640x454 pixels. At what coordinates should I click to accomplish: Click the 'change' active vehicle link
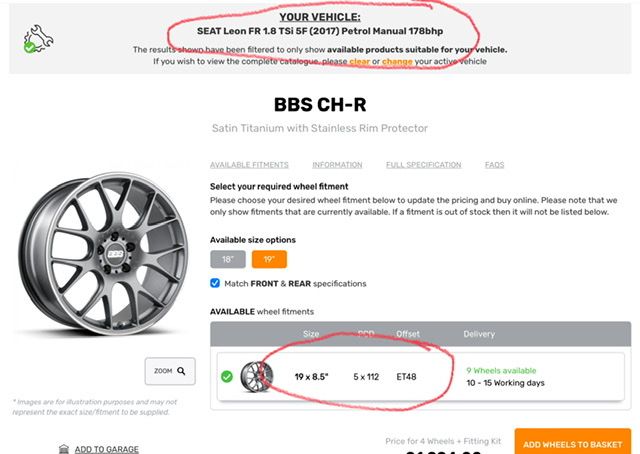tap(397, 61)
